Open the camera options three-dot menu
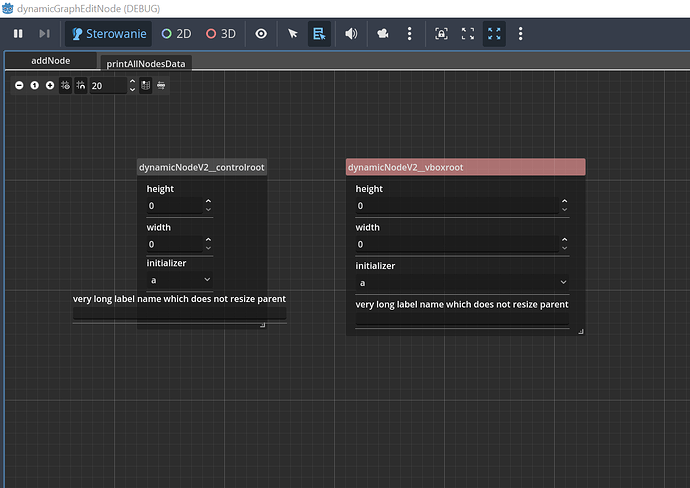This screenshot has height=488, width=690. (409, 33)
